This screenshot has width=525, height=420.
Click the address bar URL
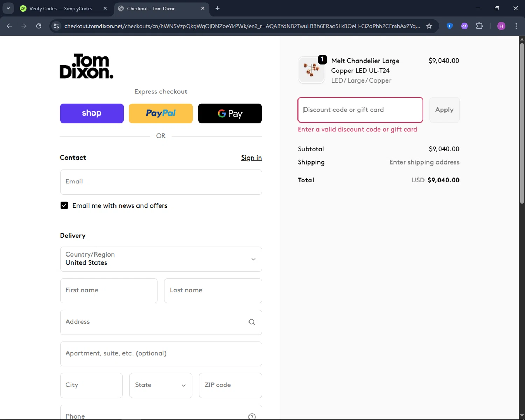point(242,26)
